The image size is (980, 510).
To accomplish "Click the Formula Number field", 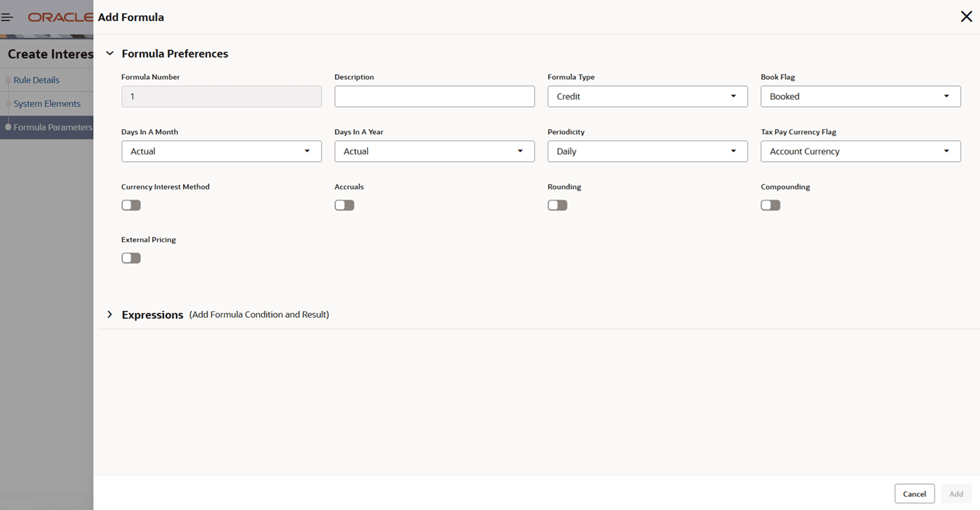I will click(221, 96).
